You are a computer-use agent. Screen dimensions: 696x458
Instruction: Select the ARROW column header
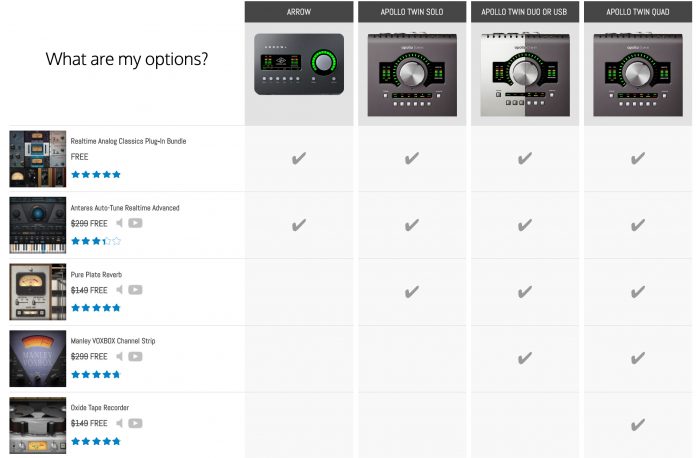click(298, 12)
